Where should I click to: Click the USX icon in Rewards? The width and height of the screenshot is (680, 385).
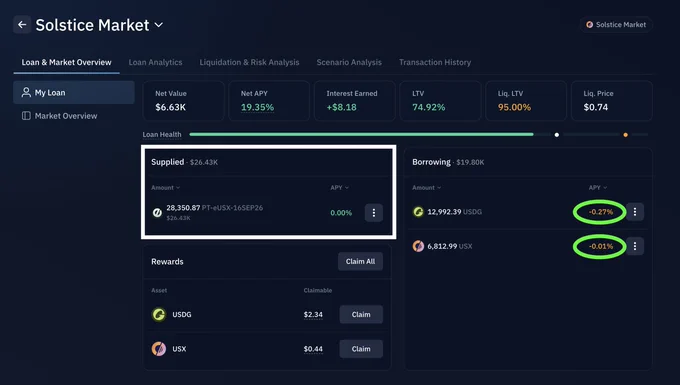(159, 349)
